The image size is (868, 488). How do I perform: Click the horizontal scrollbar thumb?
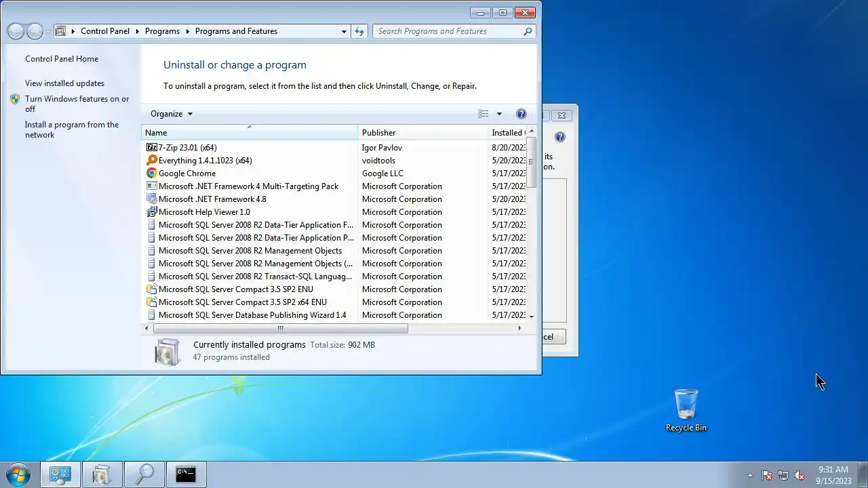coord(280,328)
